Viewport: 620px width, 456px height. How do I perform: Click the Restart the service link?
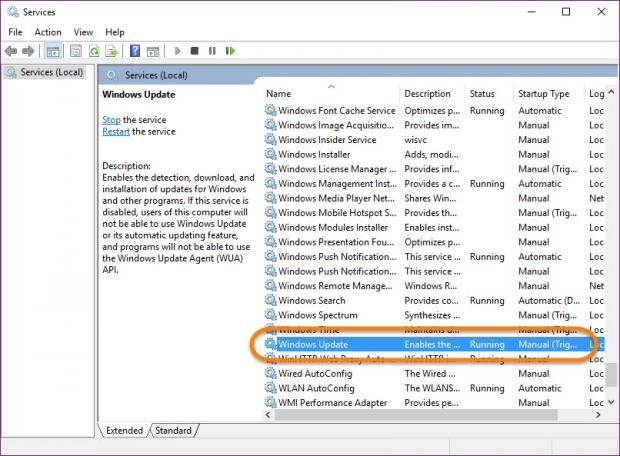pos(116,132)
